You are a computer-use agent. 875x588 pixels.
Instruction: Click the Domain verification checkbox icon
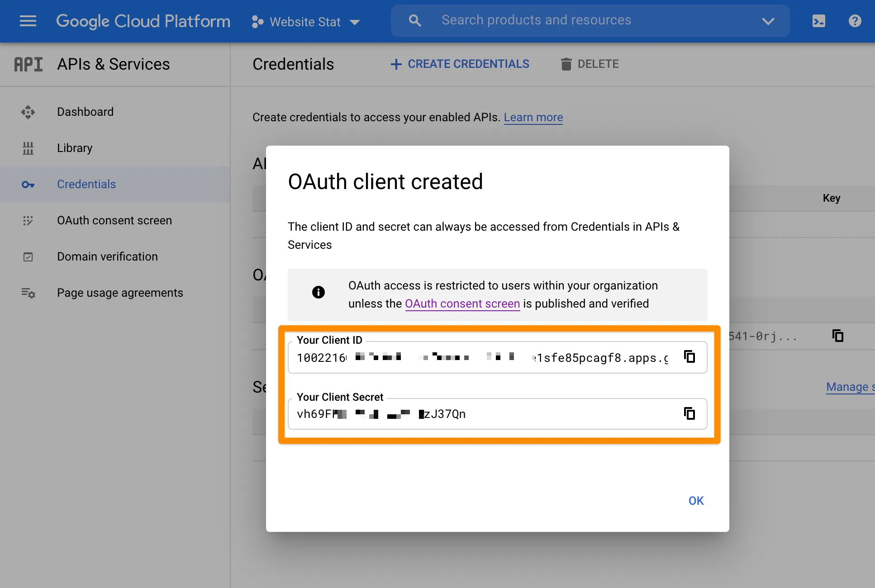[x=28, y=257]
